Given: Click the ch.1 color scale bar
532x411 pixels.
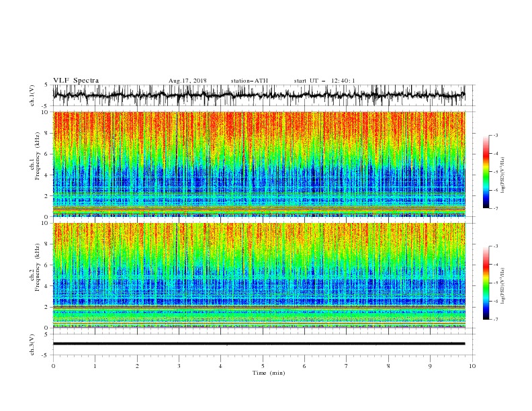Looking at the screenshot, I should 486,172.
